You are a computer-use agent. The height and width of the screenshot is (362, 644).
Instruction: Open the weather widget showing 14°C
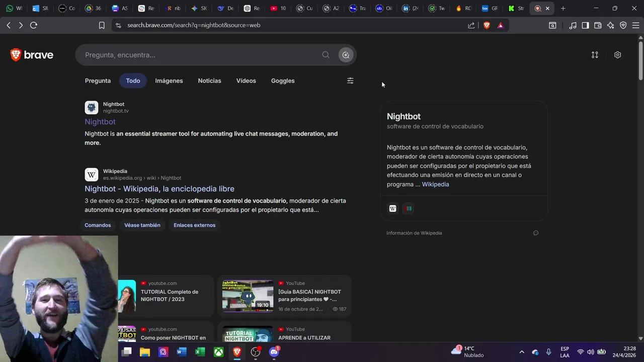468,352
